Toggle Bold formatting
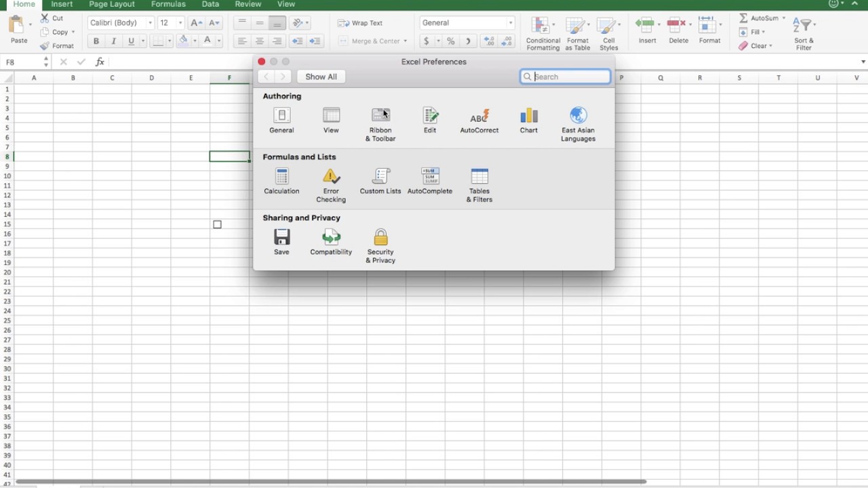The height and width of the screenshot is (488, 868). pos(96,41)
